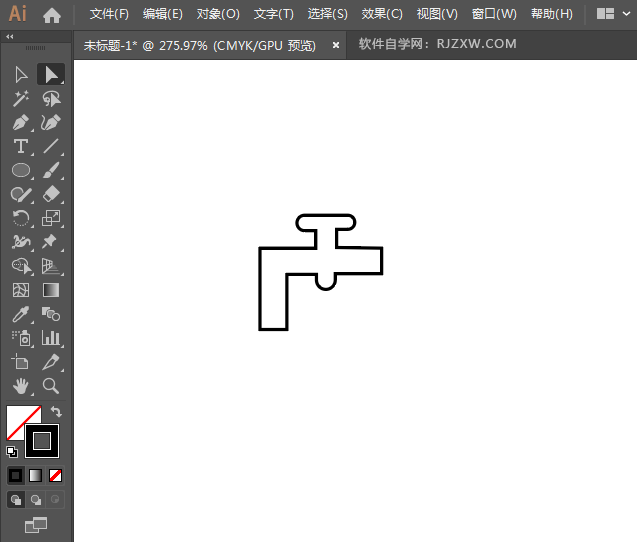Open the arrange documents layout icon
Screen dimensions: 637x542
(x=605, y=14)
